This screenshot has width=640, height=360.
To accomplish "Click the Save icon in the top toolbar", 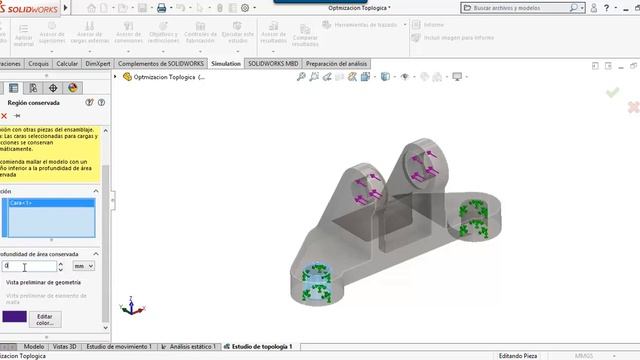I will pyautogui.click(x=142, y=8).
